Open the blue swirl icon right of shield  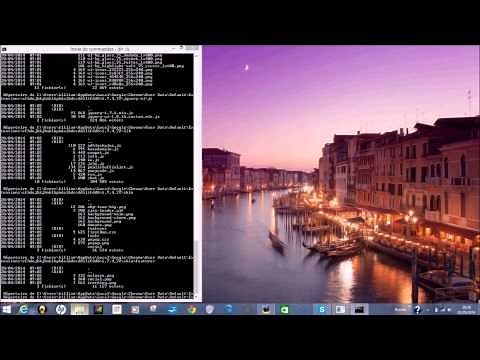click(x=228, y=309)
